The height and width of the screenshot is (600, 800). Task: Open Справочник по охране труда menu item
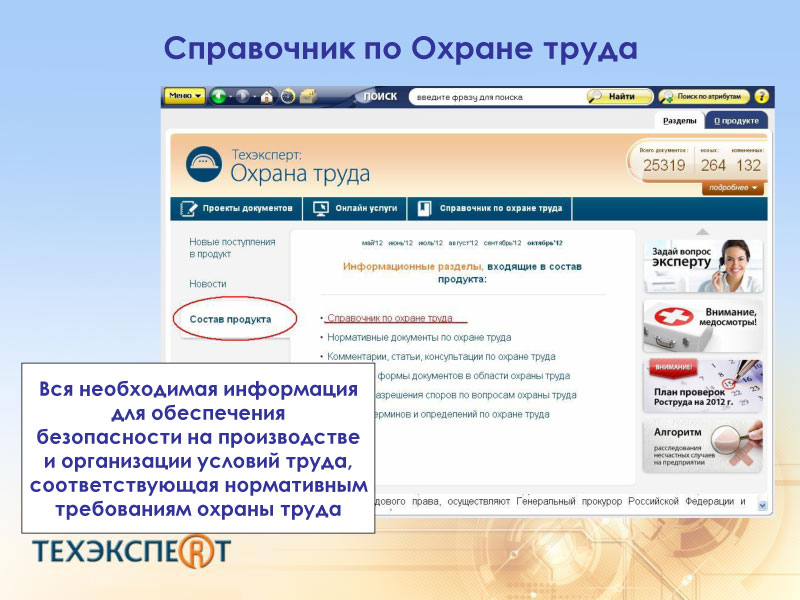(x=490, y=208)
